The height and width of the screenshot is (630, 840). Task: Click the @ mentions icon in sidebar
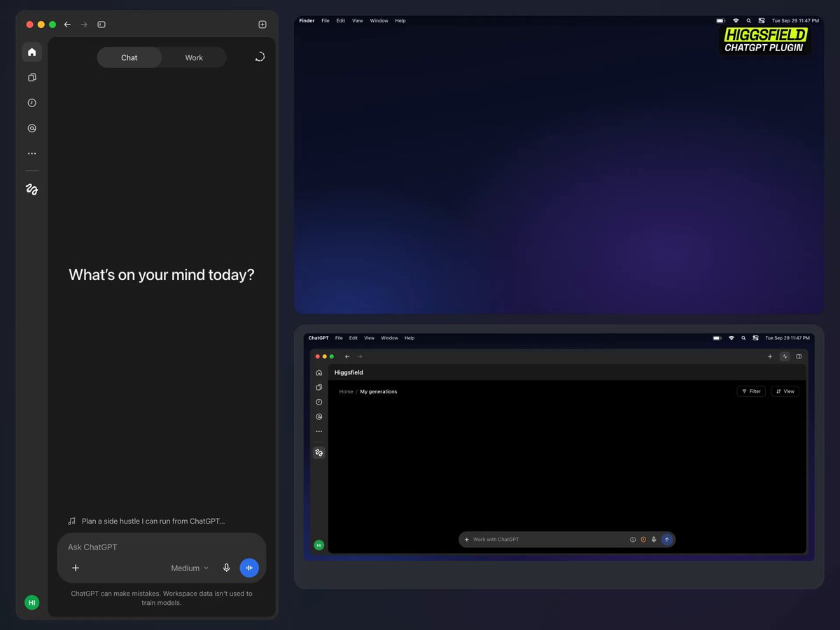click(31, 128)
